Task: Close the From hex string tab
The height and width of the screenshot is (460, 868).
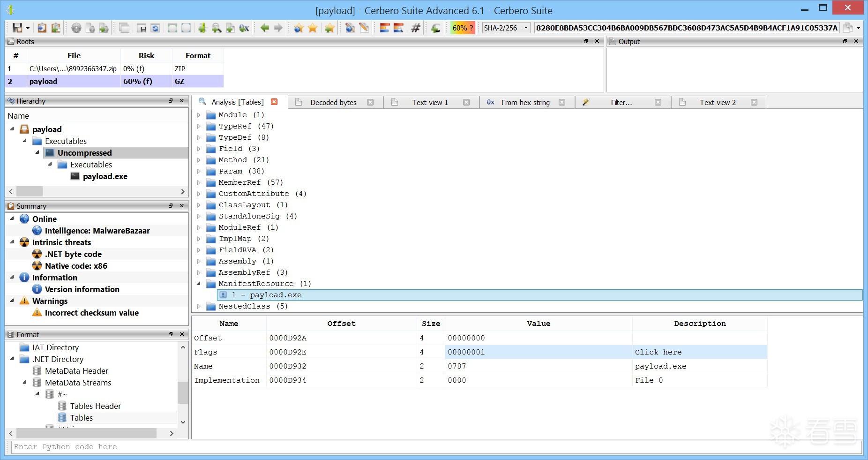Action: coord(562,102)
